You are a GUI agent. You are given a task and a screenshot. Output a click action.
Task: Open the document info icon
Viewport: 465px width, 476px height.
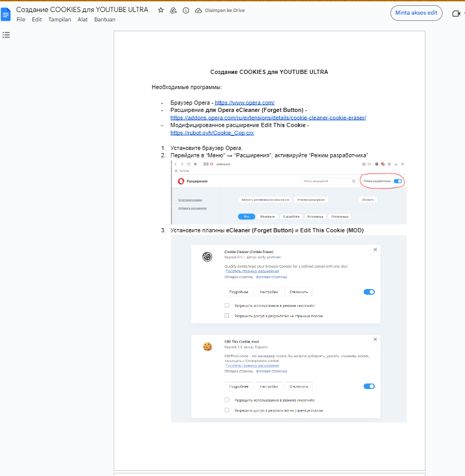click(186, 10)
